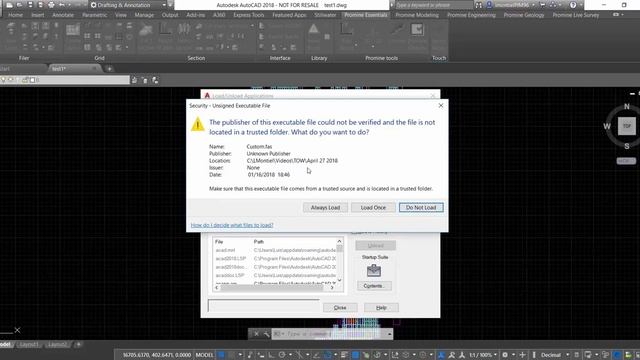Switch to the Parametric ribbon tab
Viewport: 640px width, 360px height.
[x=94, y=15]
